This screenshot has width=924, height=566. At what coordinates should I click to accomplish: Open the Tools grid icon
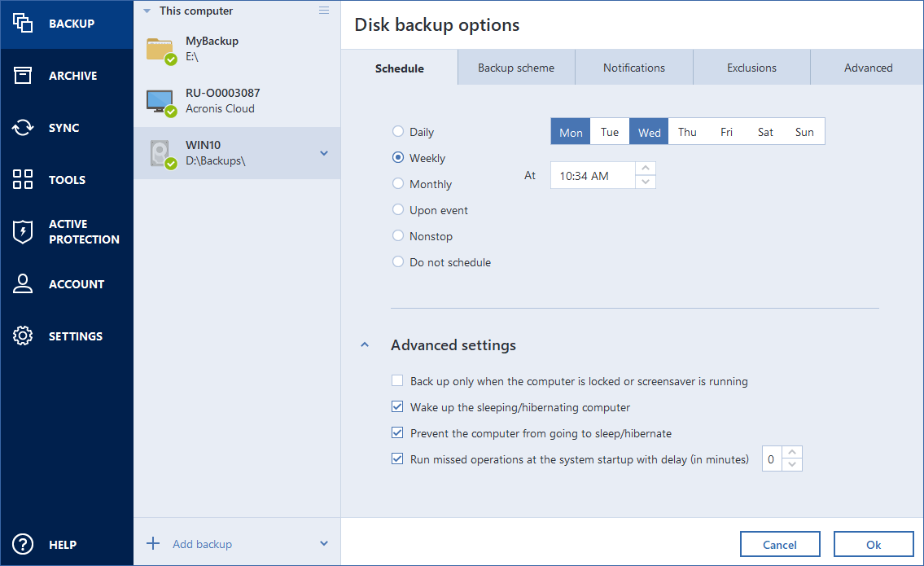click(x=23, y=180)
